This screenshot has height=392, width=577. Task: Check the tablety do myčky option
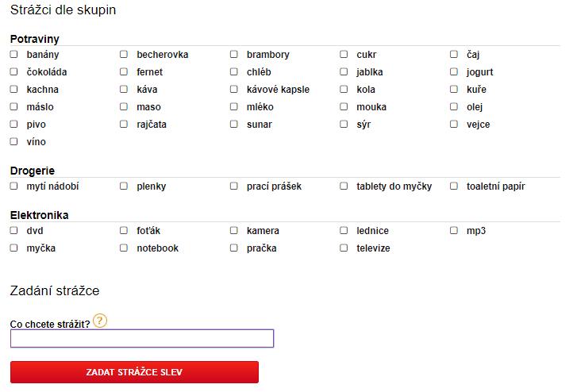[x=344, y=186]
